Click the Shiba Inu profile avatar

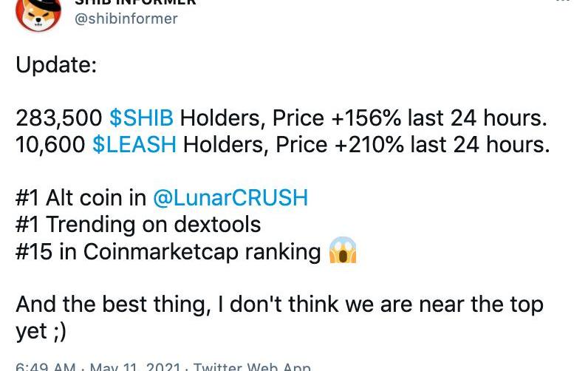(38, 13)
